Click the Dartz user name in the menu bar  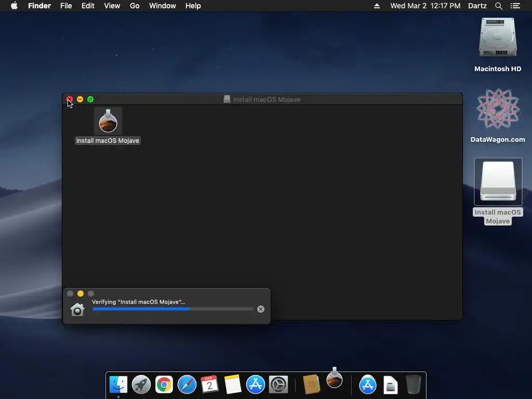click(x=477, y=6)
